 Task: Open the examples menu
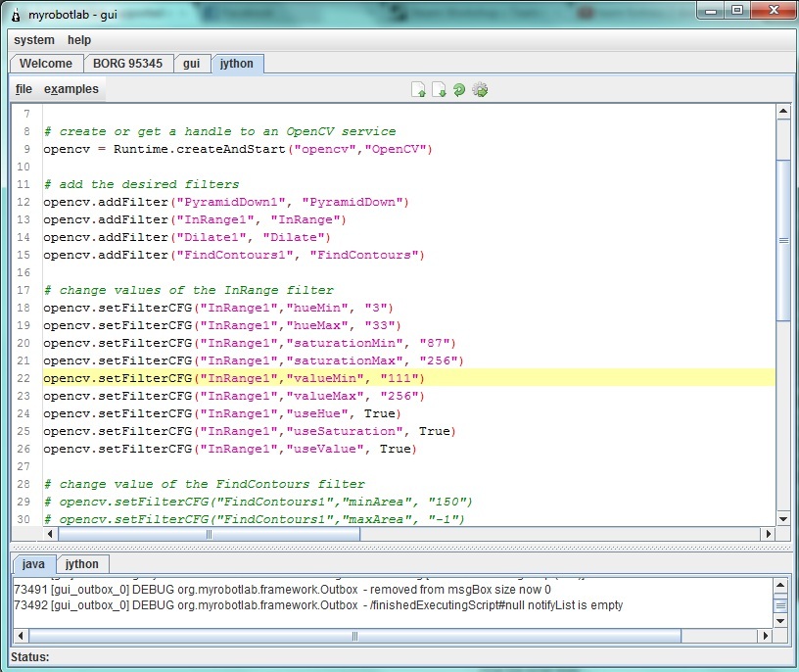coord(70,89)
